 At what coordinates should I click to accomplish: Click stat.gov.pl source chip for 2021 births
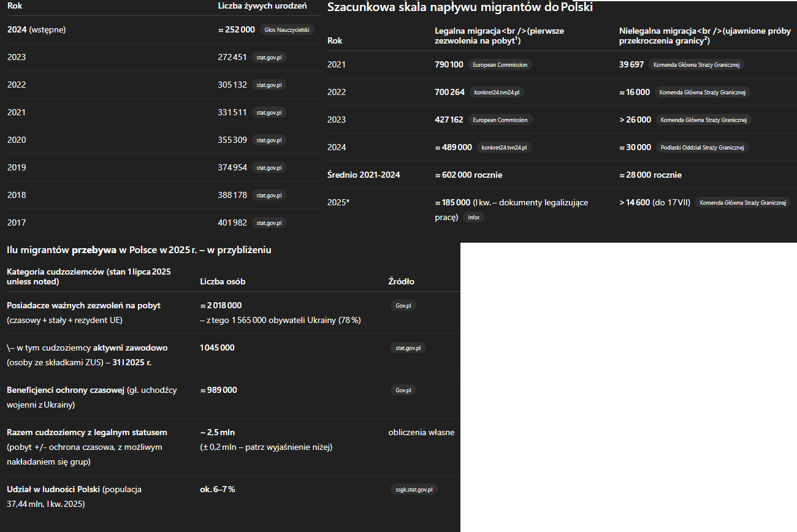click(x=269, y=112)
